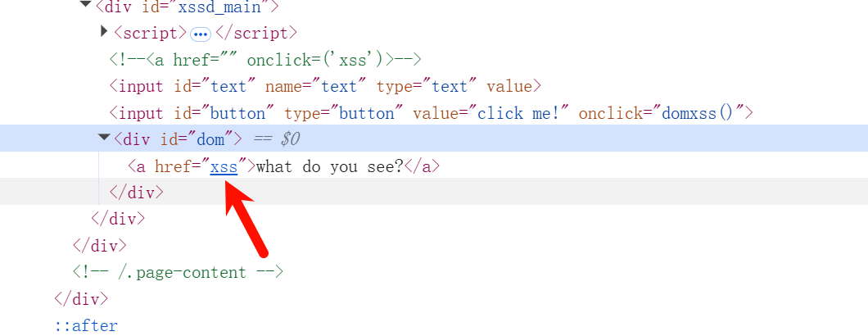Select the input id="text" element line
Viewport: 868px width, 336px height.
click(325, 87)
